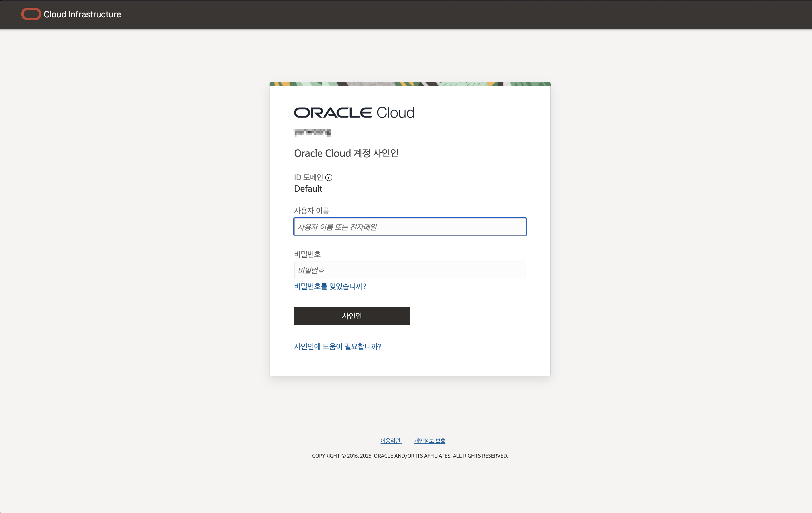
Task: Click the ORACLE wordmark in sign-in card
Action: [333, 113]
